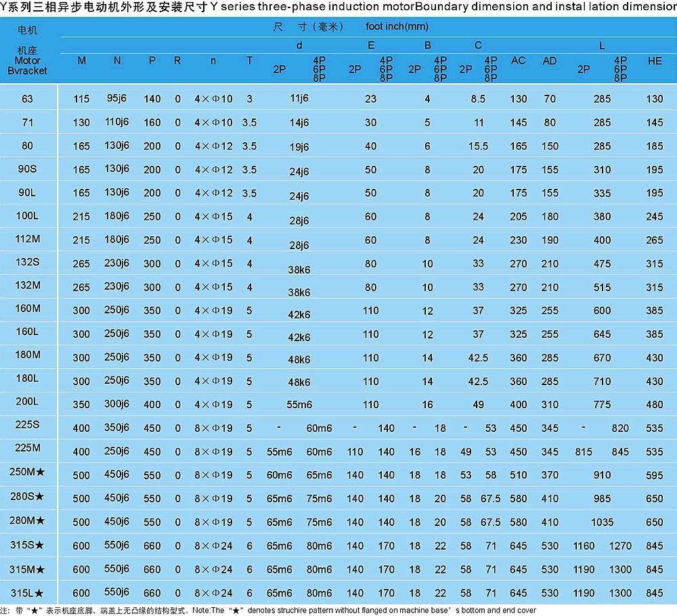Click the 1035 length value cell
Viewport: 677px width, 616px height.
pos(602,522)
